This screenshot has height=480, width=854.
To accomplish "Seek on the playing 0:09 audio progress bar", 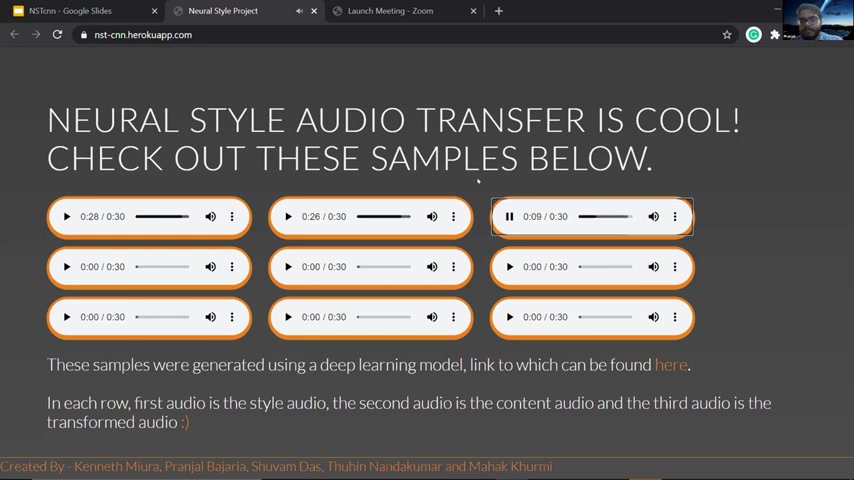I will pyautogui.click(x=605, y=217).
